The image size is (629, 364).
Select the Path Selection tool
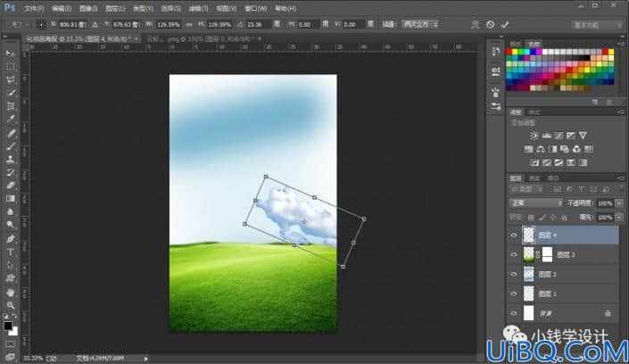10,265
